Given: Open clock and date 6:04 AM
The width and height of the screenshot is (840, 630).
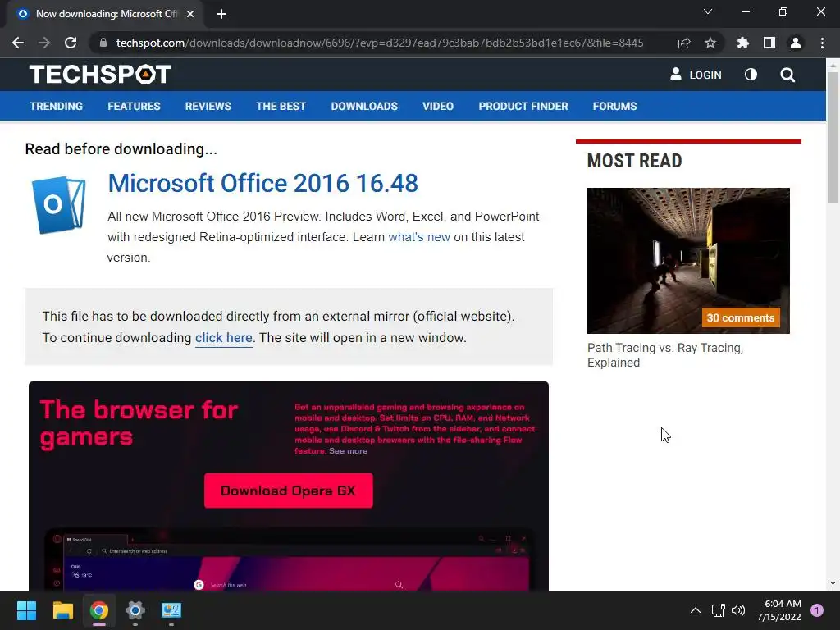Looking at the screenshot, I should tap(779, 610).
